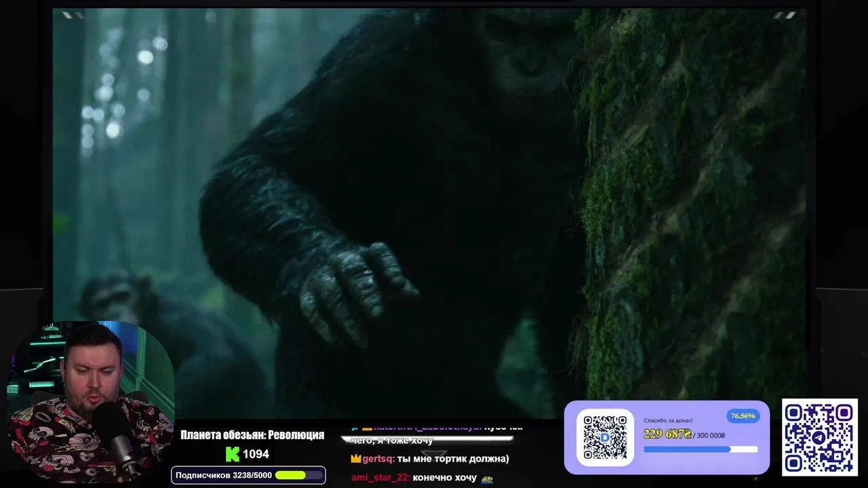Click the donation QR code with D logo
Viewport: 868px width, 488px height.
[x=605, y=437]
